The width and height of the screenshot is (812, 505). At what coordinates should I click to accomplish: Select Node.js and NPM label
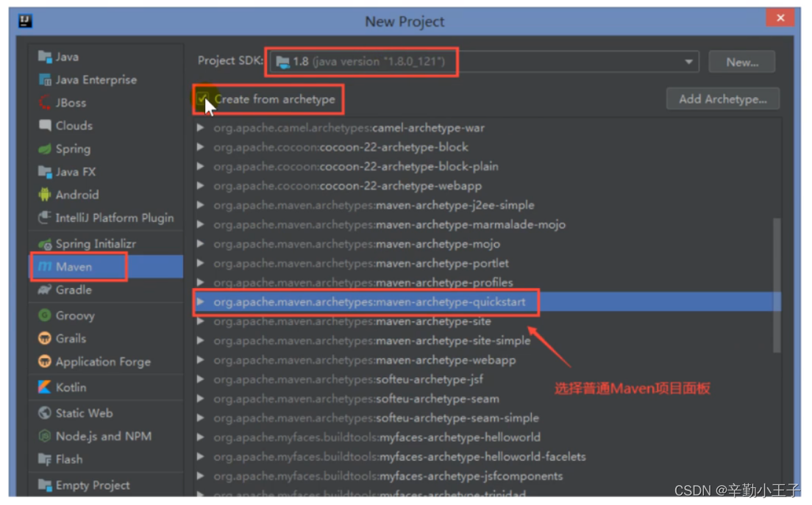[104, 436]
